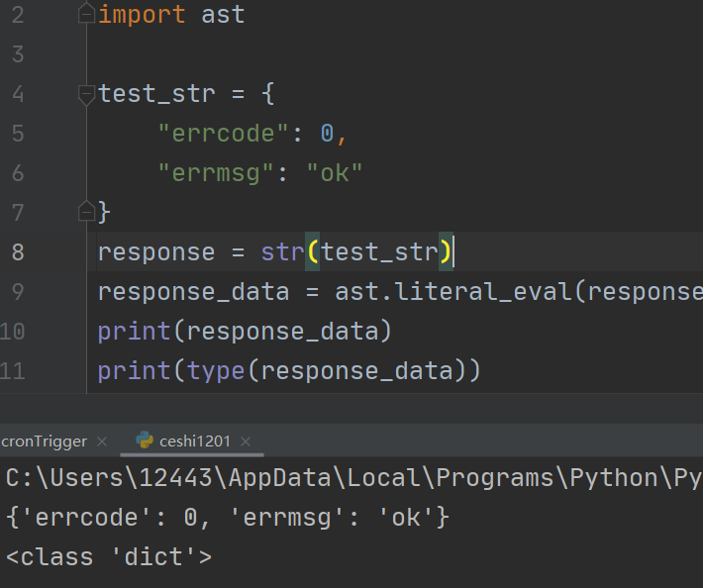Collapse the test_str dictionary fold
703x588 pixels.
coord(87,94)
